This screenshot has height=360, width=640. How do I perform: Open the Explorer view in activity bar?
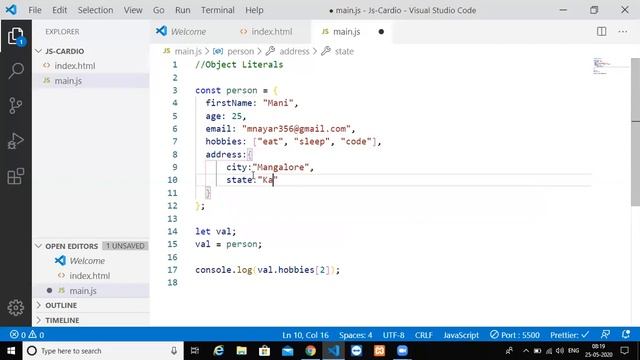(16, 36)
